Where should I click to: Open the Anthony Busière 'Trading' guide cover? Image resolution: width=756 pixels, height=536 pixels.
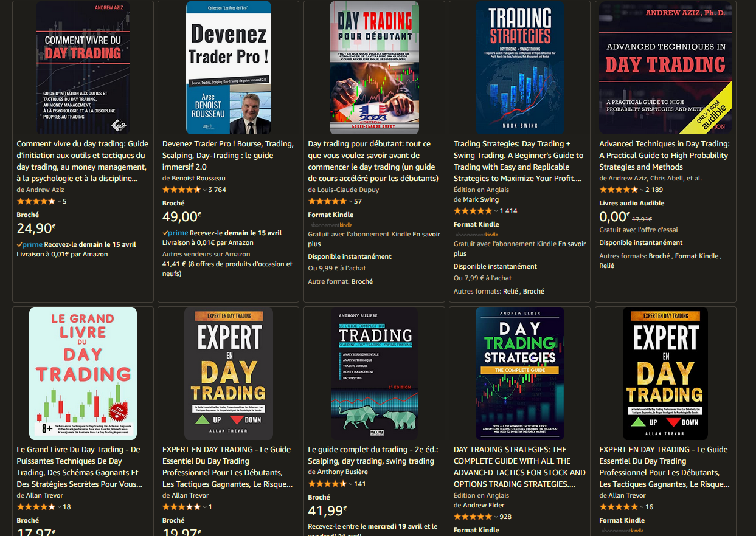pyautogui.click(x=374, y=373)
